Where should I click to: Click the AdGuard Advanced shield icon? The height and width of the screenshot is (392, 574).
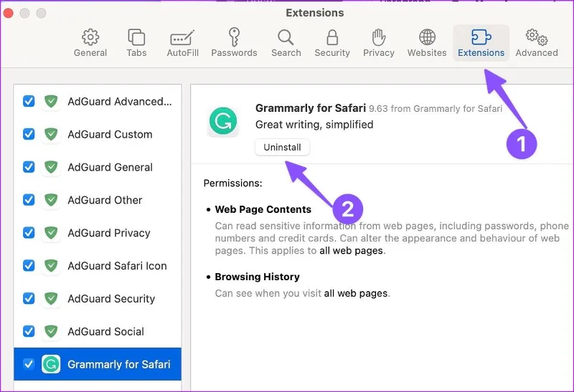pyautogui.click(x=51, y=101)
